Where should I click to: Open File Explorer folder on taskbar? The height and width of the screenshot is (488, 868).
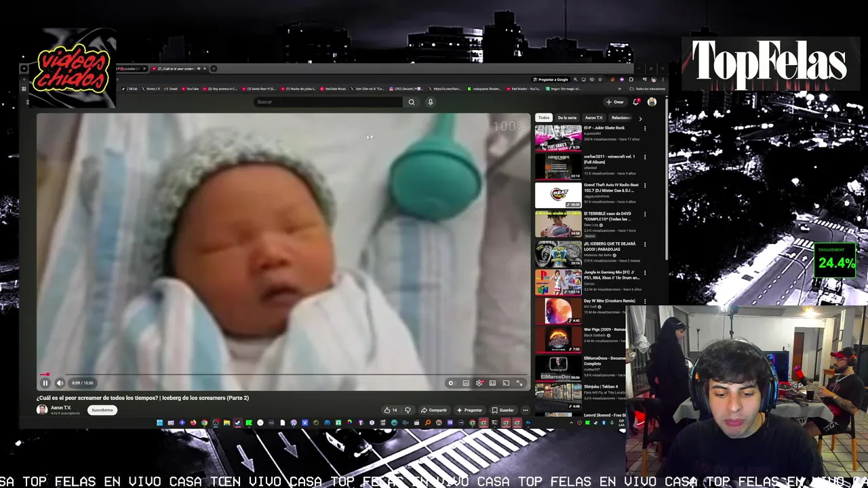[x=226, y=423]
